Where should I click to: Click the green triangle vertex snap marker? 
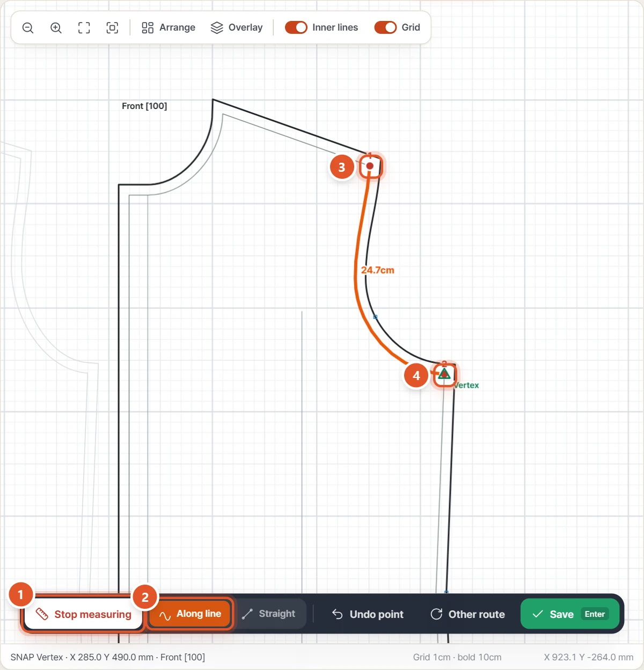[444, 373]
